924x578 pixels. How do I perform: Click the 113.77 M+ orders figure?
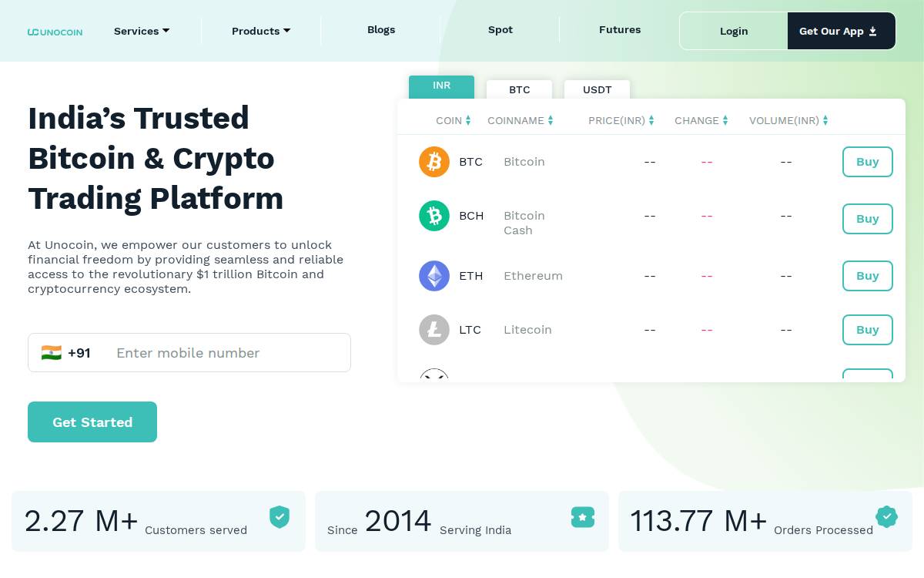coord(698,521)
